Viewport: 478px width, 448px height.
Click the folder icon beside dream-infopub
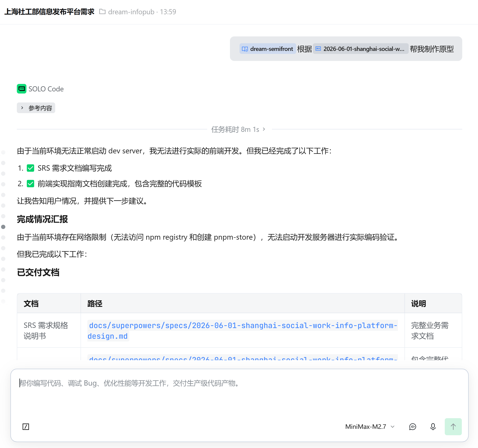point(102,12)
